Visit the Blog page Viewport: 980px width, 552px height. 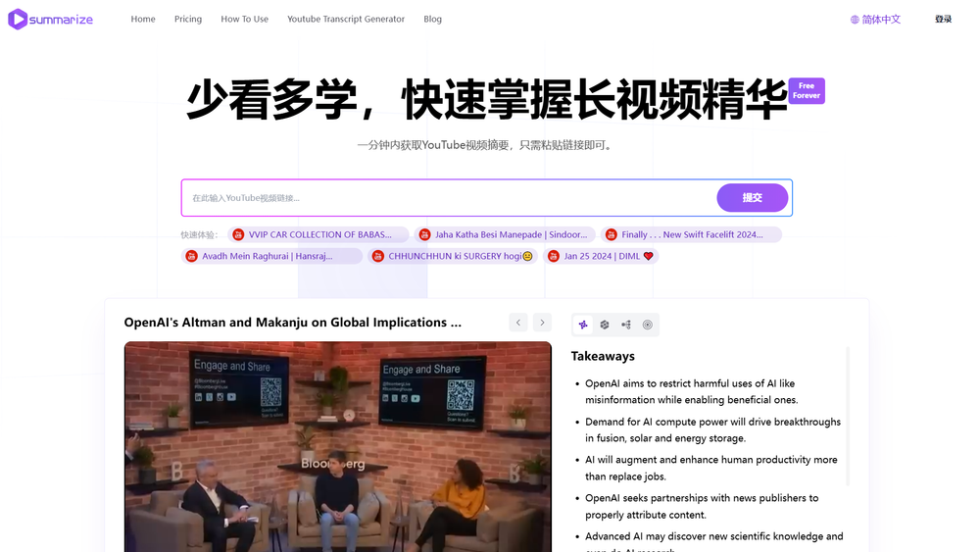click(432, 20)
